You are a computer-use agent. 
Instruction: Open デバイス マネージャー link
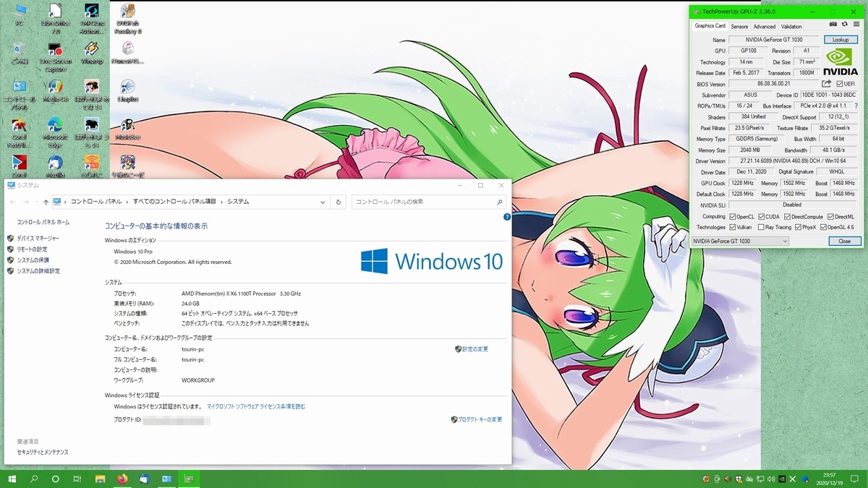tap(38, 238)
